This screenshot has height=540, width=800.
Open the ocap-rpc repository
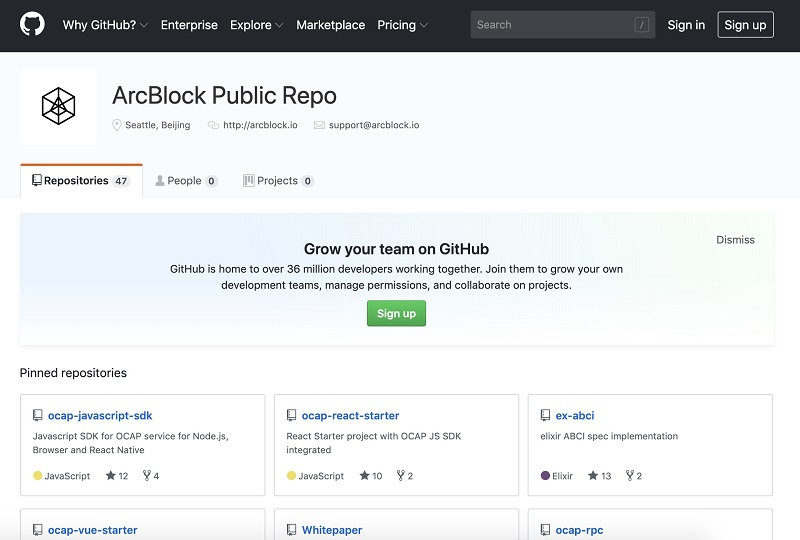(580, 530)
